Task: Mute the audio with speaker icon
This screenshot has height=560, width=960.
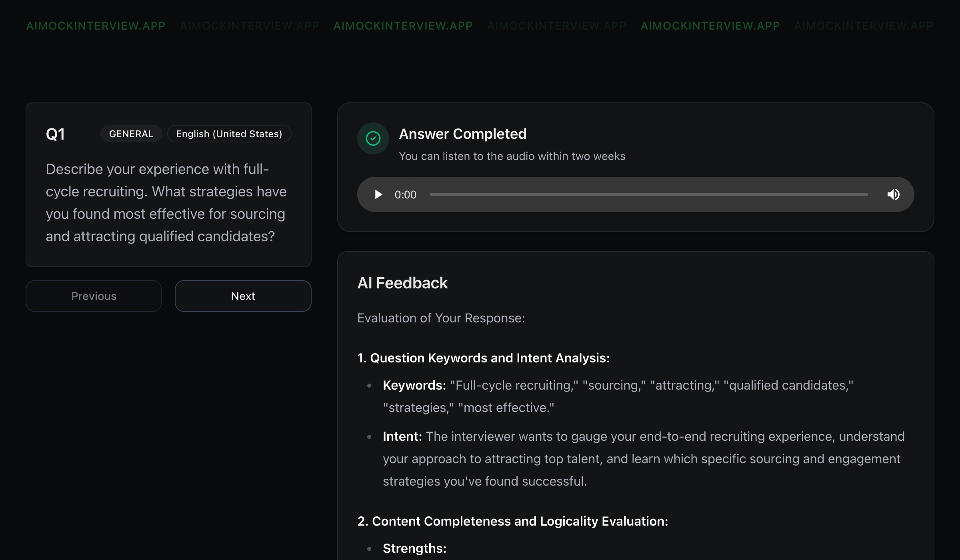Action: pyautogui.click(x=893, y=194)
